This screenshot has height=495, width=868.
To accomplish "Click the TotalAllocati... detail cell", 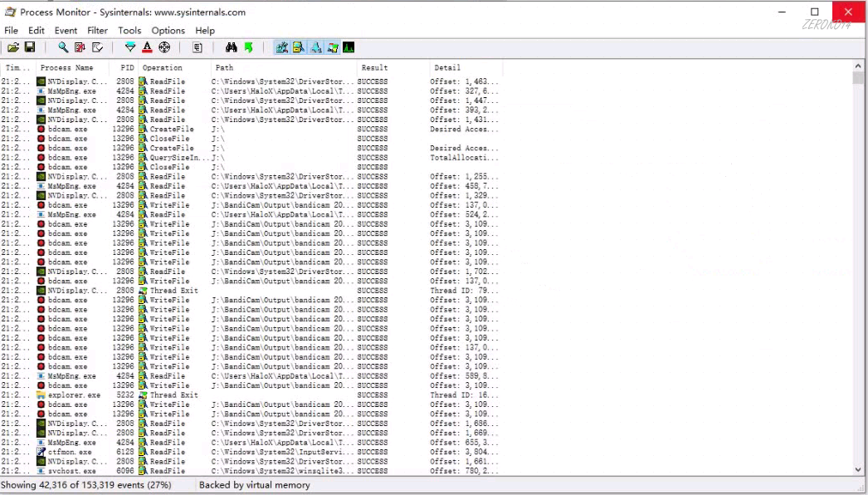I will point(464,158).
